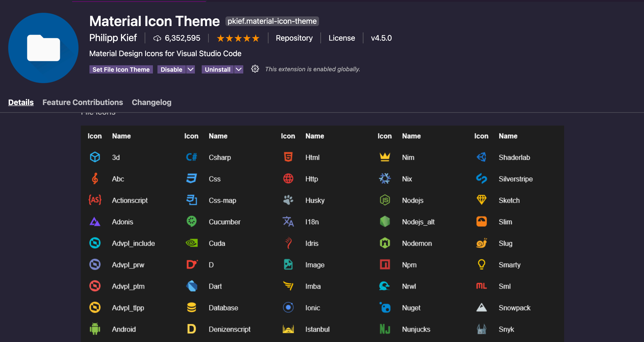The width and height of the screenshot is (644, 342).
Task: Click the Nodemon name cell
Action: click(x=417, y=243)
